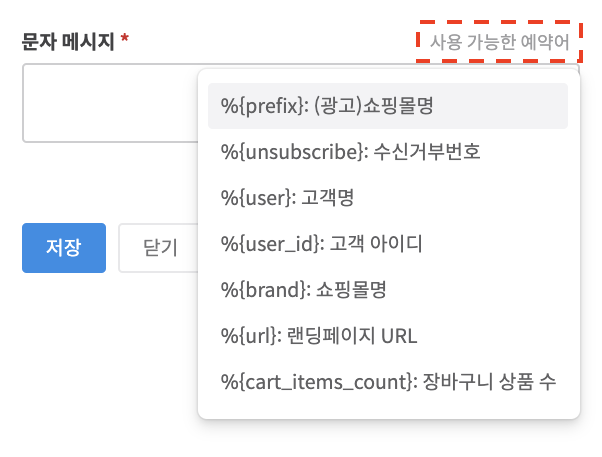Save the message with 저장
602x457 pixels.
[63, 248]
